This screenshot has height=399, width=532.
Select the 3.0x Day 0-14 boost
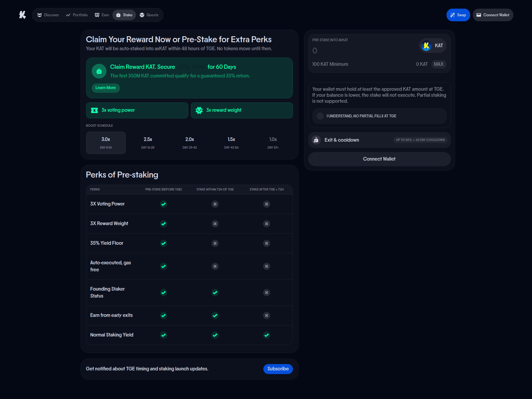click(x=106, y=143)
